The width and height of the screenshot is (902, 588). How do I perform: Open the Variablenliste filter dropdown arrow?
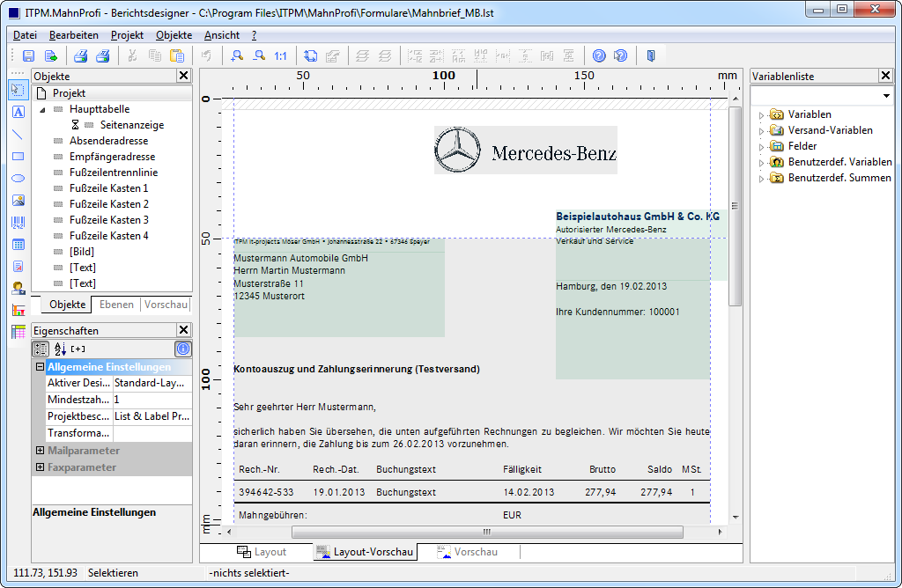click(886, 96)
